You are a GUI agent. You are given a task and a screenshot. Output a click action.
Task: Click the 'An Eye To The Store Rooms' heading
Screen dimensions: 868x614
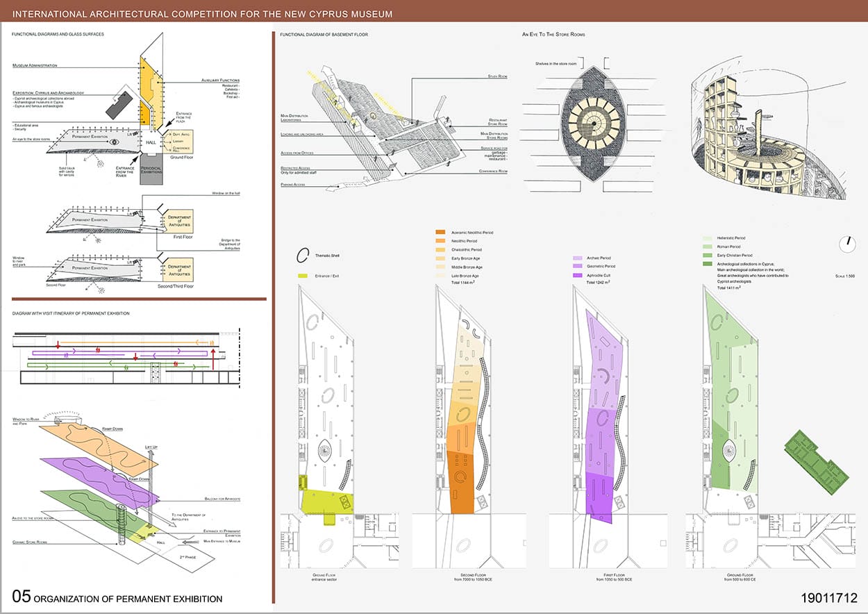pos(553,34)
